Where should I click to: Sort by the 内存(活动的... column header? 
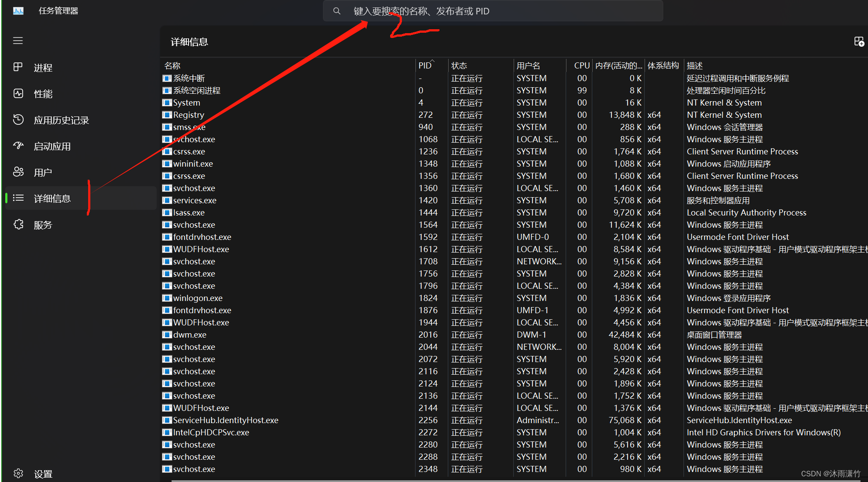pyautogui.click(x=619, y=65)
